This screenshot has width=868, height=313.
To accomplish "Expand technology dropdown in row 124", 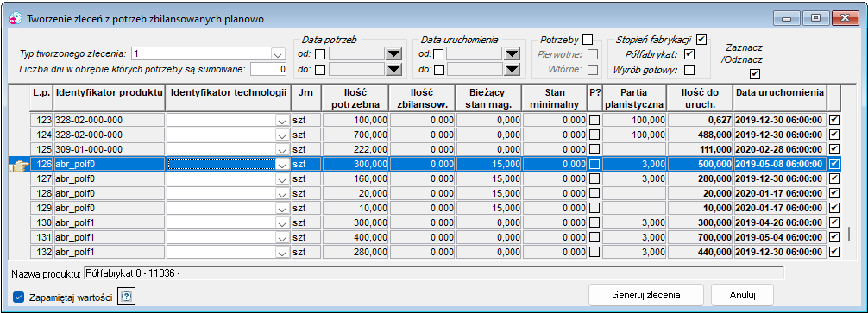I will tap(282, 135).
